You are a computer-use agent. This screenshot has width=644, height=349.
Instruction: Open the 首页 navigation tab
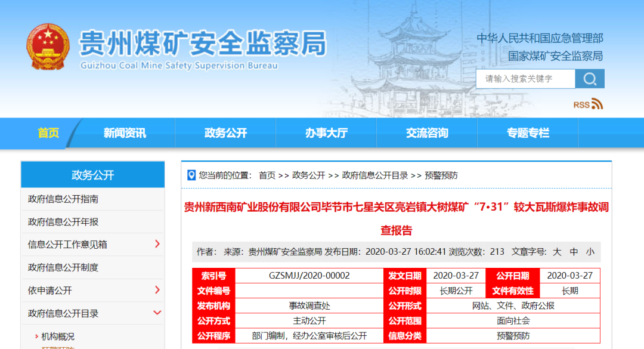[48, 133]
